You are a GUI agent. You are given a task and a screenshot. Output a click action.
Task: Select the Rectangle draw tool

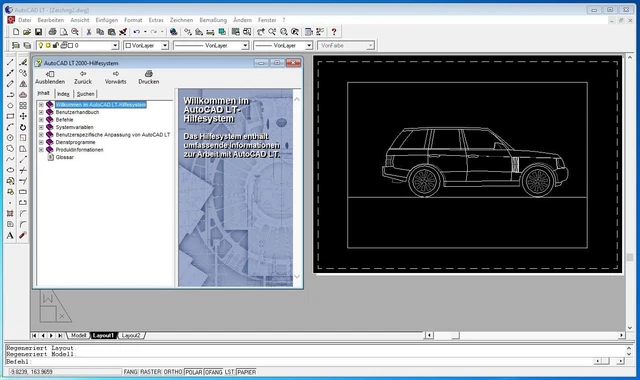click(x=10, y=116)
